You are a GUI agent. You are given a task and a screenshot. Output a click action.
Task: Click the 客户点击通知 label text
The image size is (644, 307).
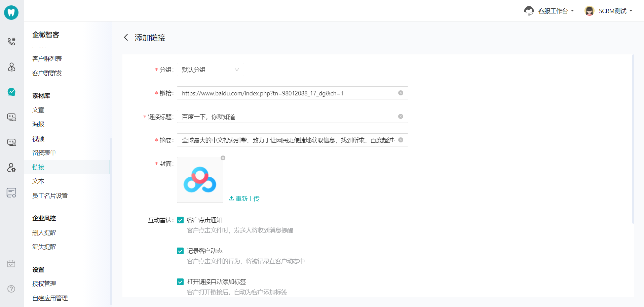[205, 220]
